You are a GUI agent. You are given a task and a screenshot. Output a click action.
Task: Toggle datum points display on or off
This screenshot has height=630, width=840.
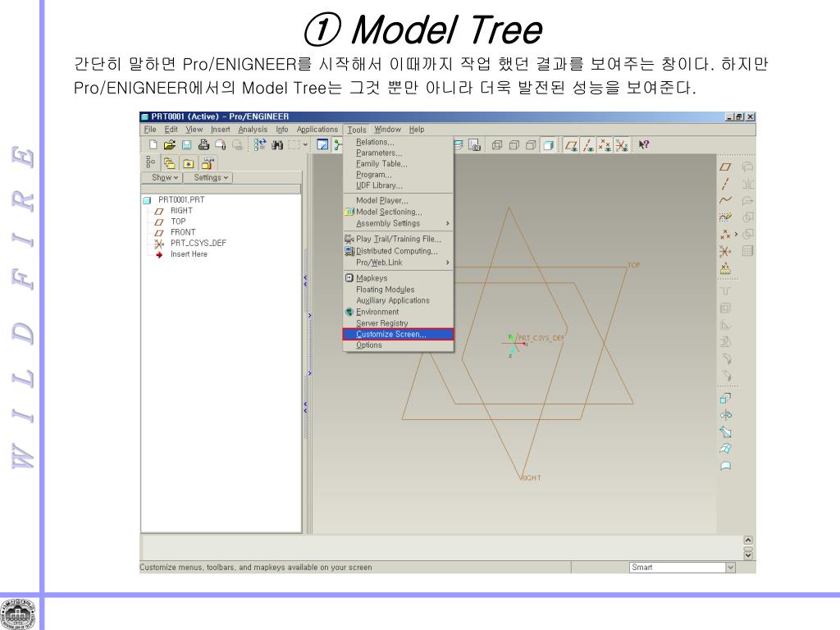click(605, 144)
